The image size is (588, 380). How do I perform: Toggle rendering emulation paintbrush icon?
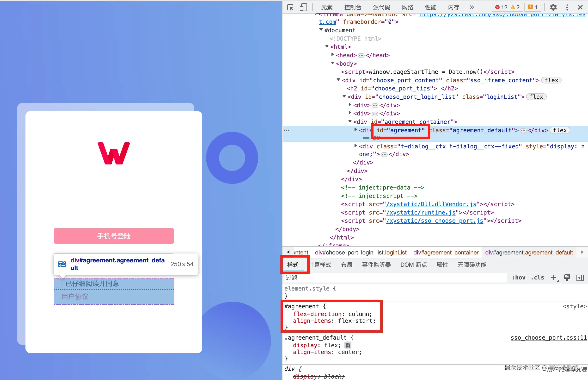[567, 278]
